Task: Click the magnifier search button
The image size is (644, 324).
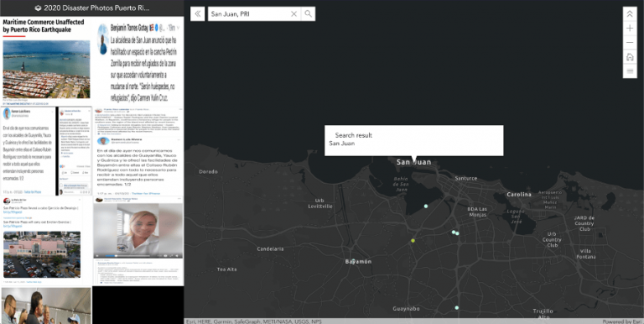Action: point(308,14)
